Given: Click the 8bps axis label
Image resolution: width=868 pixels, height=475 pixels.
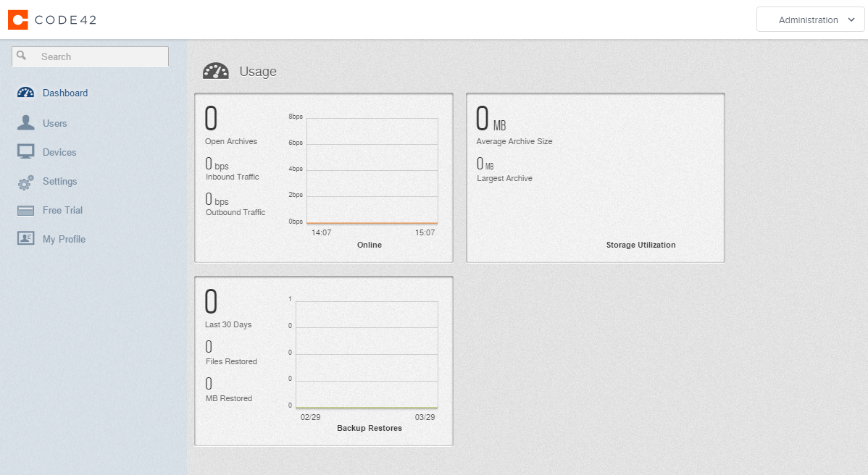Looking at the screenshot, I should [296, 117].
